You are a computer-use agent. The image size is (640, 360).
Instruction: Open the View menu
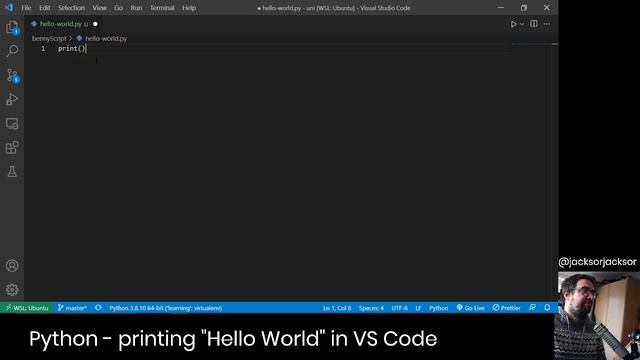pyautogui.click(x=99, y=8)
